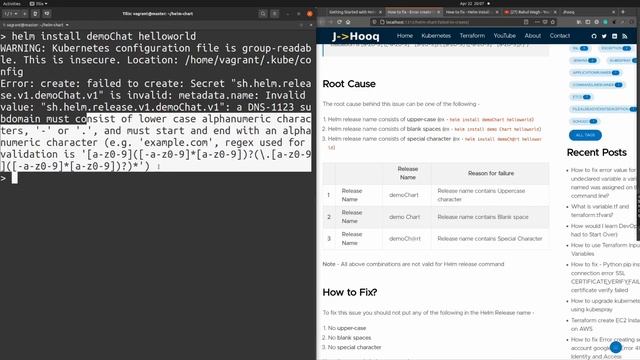
Task: Open the YouTube icon in site header
Action: point(614,36)
